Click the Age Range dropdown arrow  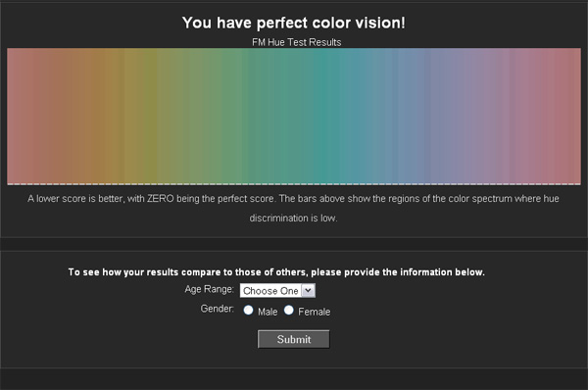click(x=309, y=291)
